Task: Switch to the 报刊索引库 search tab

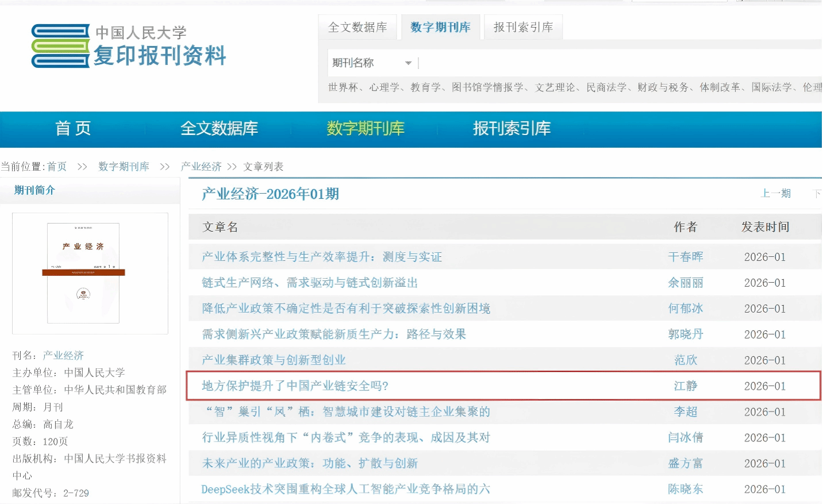Action: [x=523, y=27]
